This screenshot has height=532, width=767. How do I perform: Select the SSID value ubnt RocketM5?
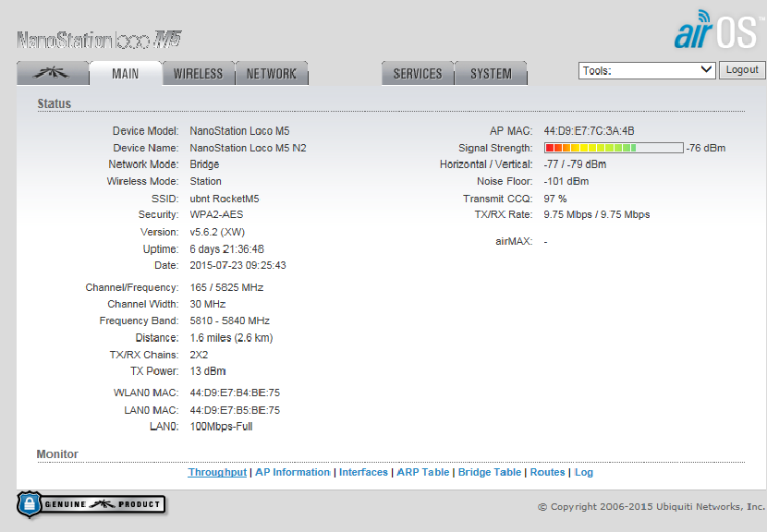tap(225, 199)
